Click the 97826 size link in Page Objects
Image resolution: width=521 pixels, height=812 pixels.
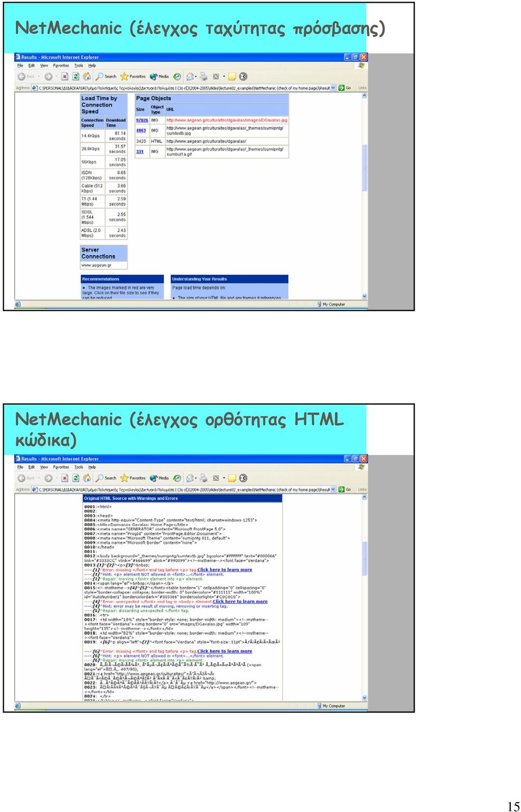pos(142,120)
